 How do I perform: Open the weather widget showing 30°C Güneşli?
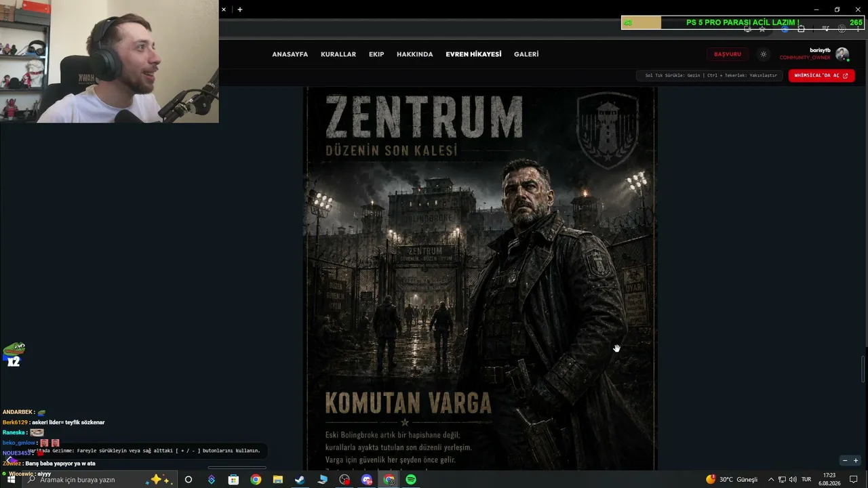click(732, 479)
